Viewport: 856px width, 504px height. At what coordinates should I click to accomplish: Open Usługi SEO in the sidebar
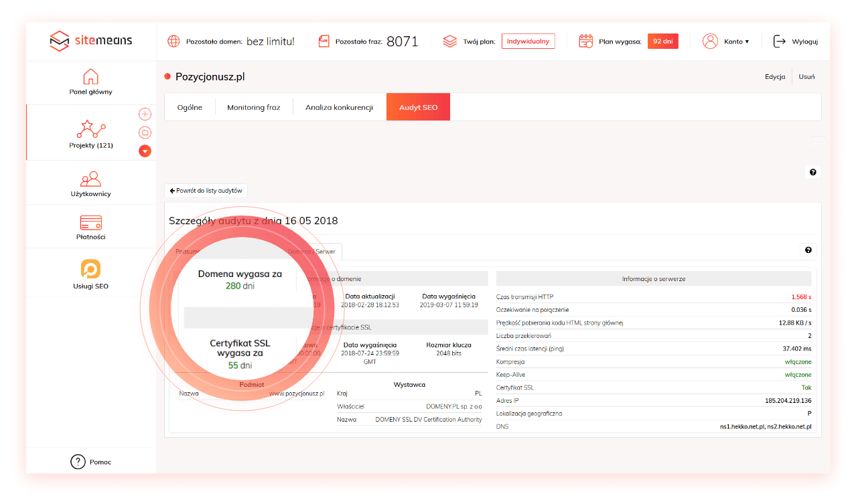point(90,275)
